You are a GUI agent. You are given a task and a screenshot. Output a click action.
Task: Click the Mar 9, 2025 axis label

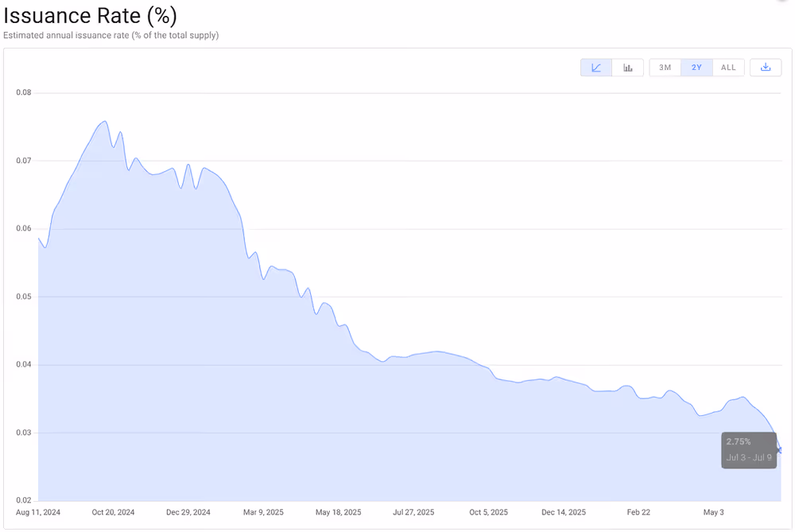pyautogui.click(x=263, y=512)
